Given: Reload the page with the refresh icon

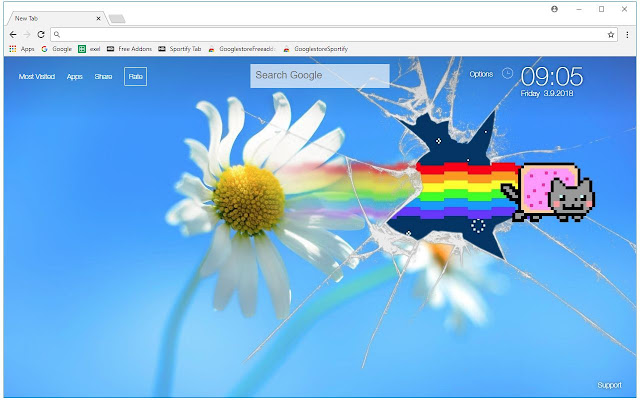Looking at the screenshot, I should [x=41, y=35].
